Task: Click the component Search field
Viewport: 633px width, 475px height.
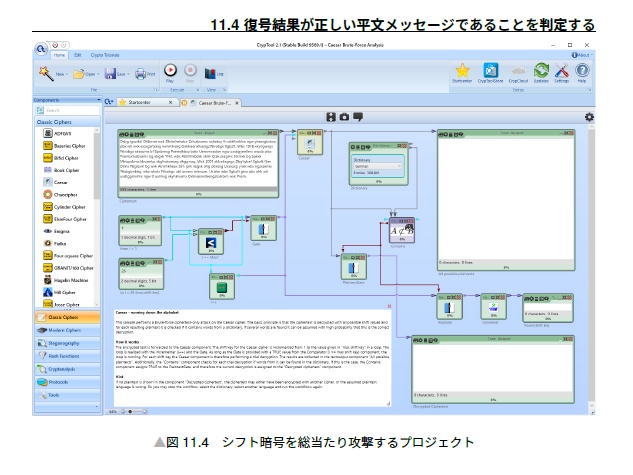Action: pyautogui.click(x=67, y=110)
